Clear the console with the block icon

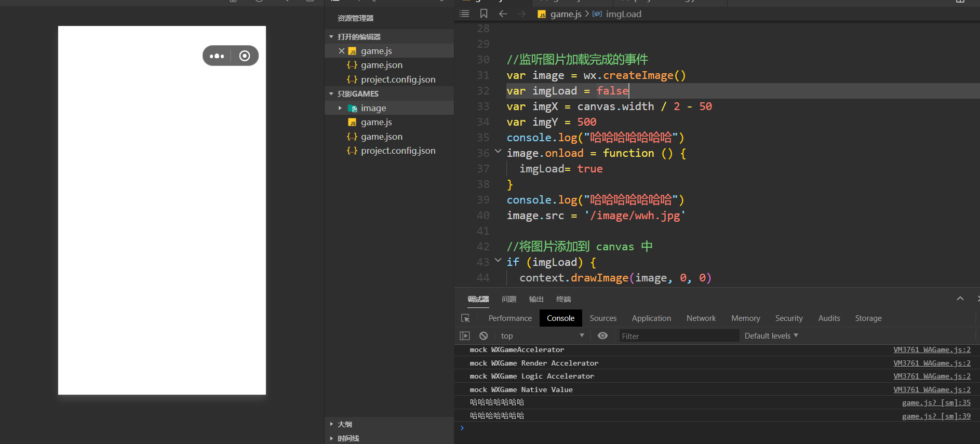484,336
